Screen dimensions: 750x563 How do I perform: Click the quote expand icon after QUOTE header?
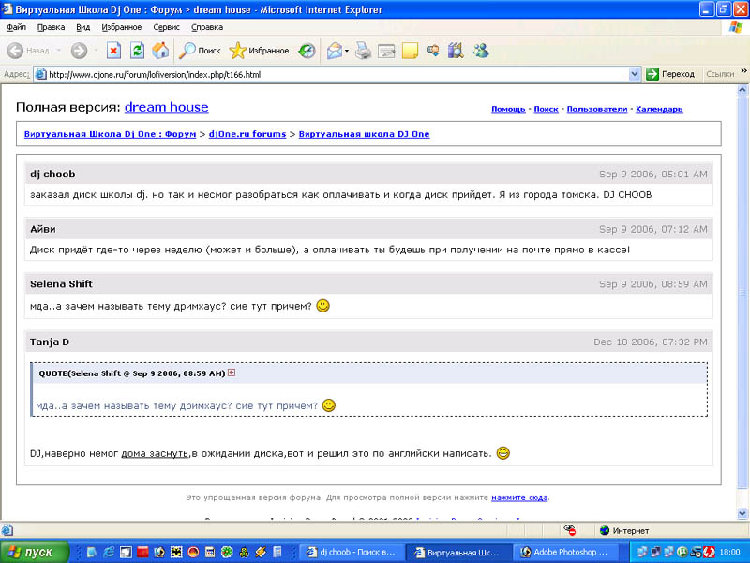tap(232, 372)
